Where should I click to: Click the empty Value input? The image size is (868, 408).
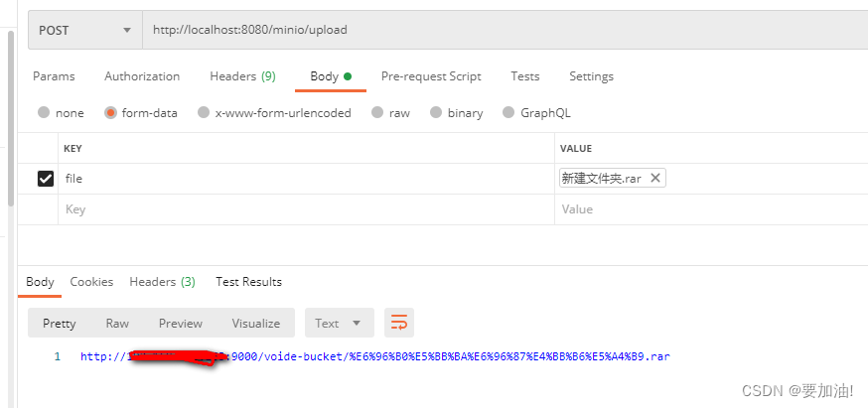click(x=711, y=209)
